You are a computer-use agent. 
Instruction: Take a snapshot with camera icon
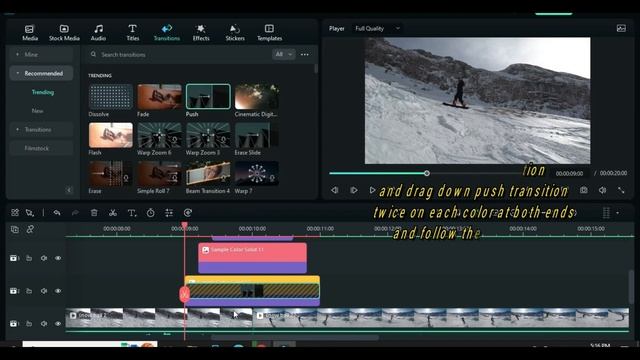point(584,190)
